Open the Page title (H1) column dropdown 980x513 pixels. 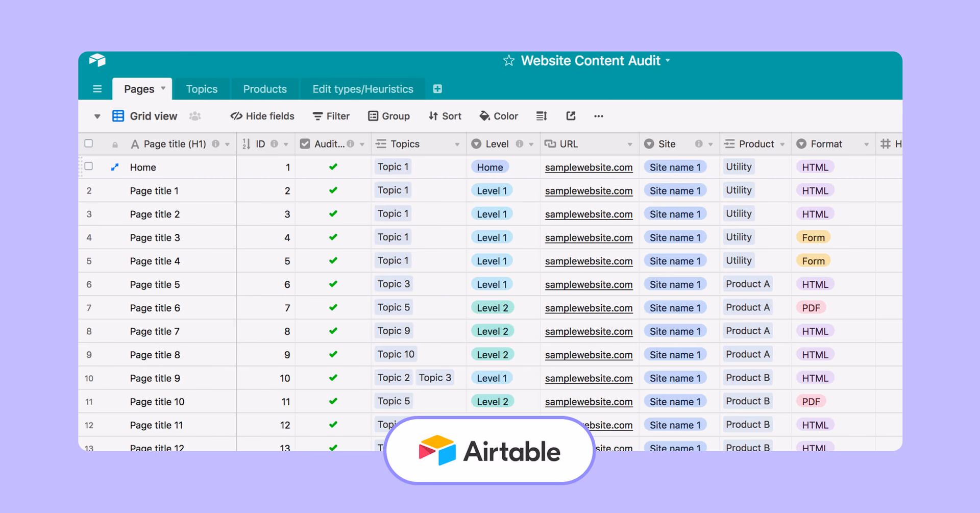coord(227,143)
